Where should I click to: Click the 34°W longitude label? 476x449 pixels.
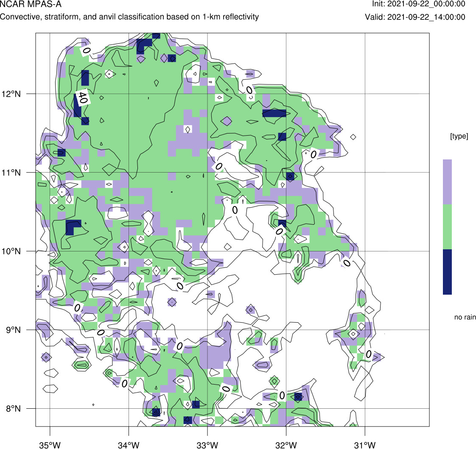point(129,445)
